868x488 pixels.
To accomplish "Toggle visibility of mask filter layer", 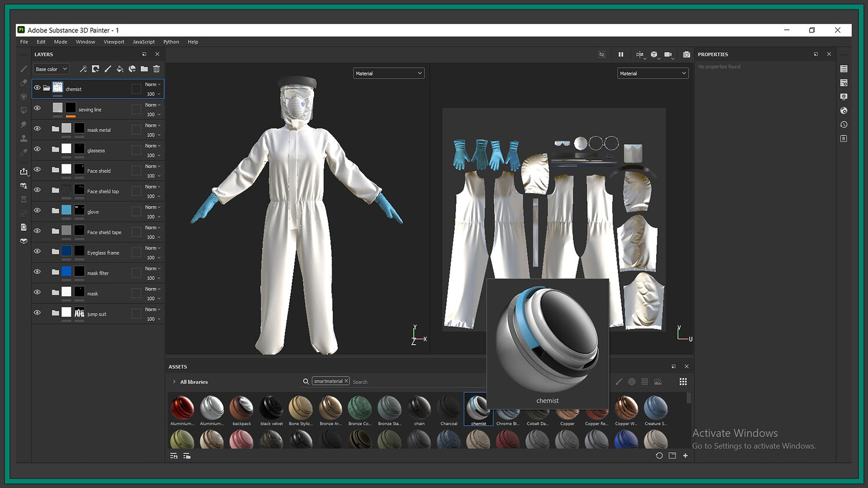I will click(37, 272).
